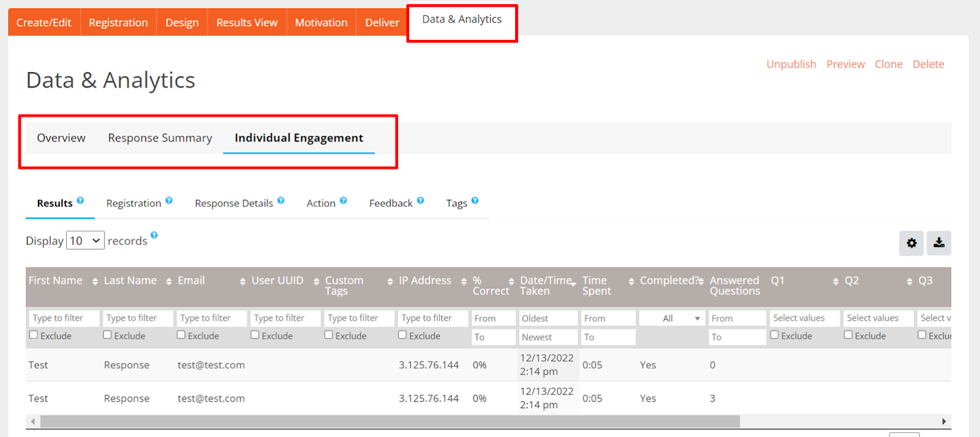
Task: Check Exclude under First Name filter
Action: (34, 335)
